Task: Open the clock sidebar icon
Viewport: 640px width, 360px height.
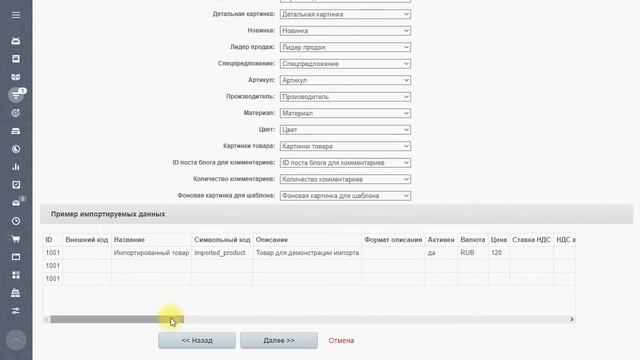Action: 16,221
